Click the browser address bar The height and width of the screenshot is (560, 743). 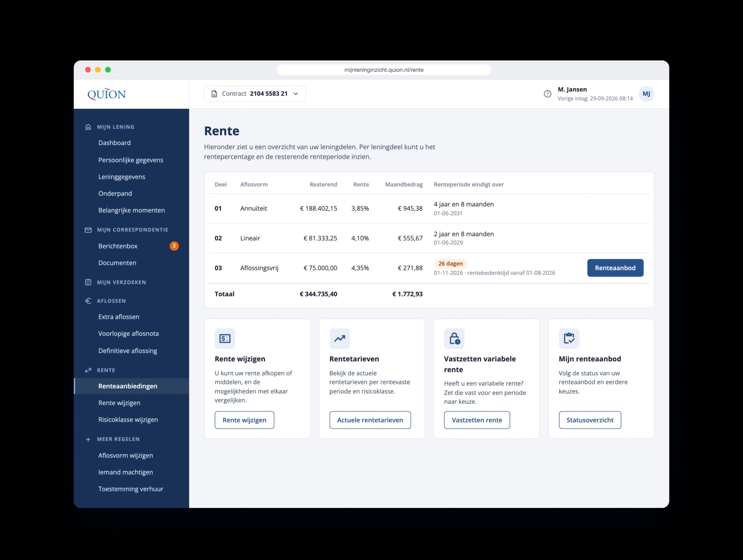pyautogui.click(x=384, y=70)
